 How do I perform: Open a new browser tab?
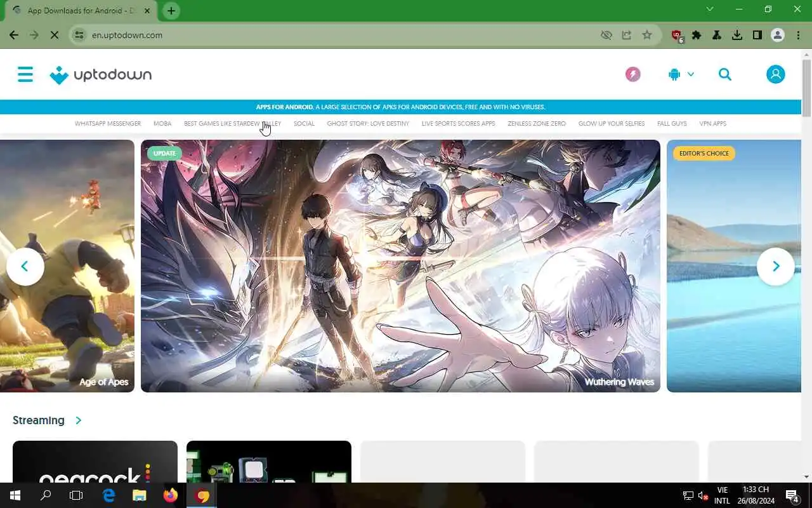point(171,11)
